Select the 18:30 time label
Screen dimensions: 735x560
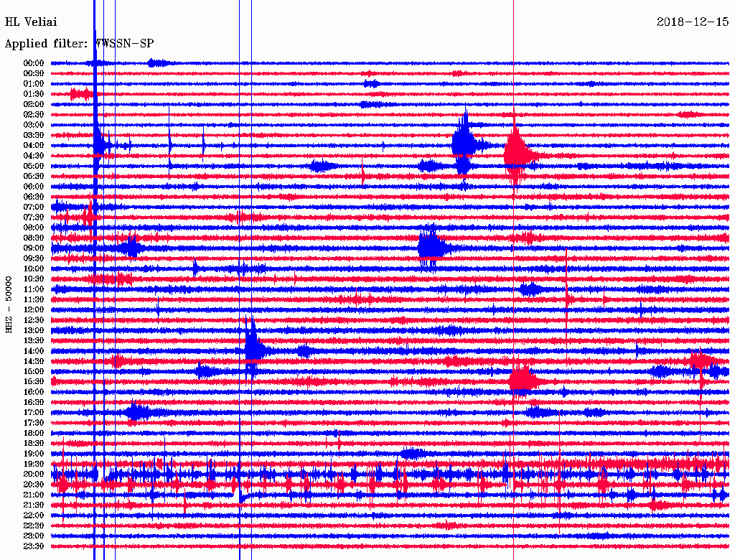(34, 443)
